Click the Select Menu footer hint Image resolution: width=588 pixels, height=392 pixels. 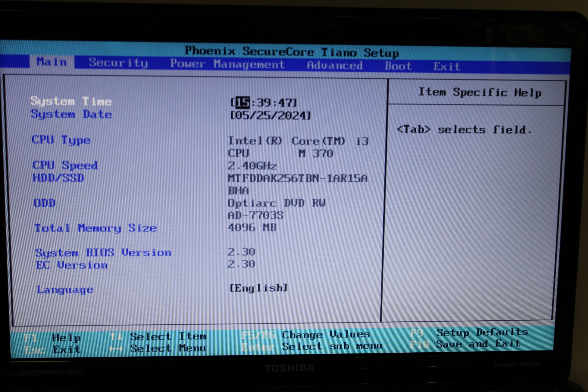pyautogui.click(x=158, y=348)
